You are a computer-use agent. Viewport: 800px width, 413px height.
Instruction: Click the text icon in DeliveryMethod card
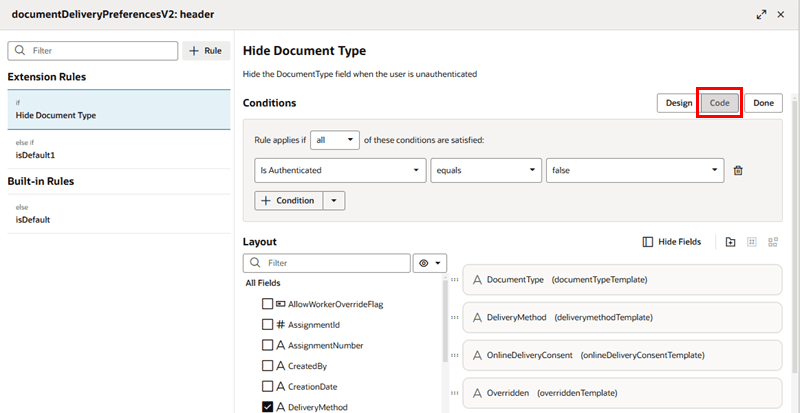(x=478, y=318)
